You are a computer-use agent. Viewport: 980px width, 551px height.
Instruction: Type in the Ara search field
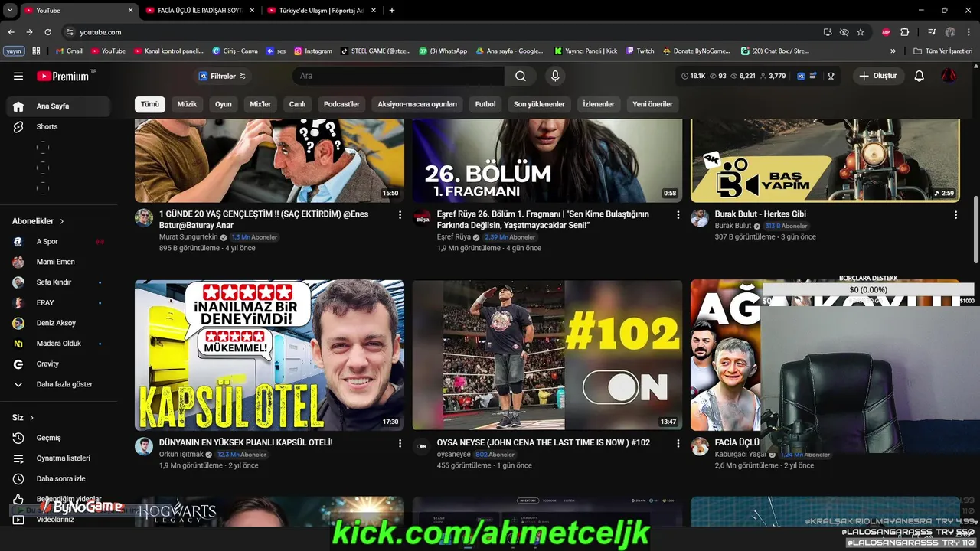[x=398, y=76]
